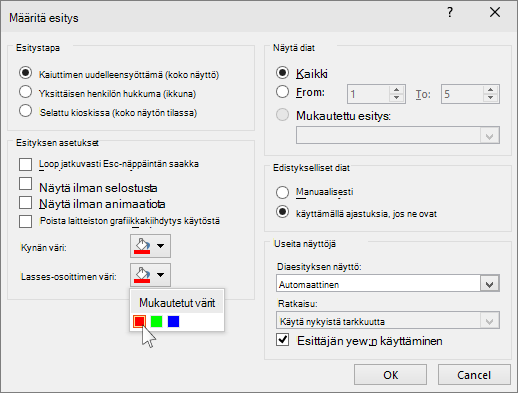Select the From slide range option
This screenshot has height=393, width=518.
click(282, 92)
